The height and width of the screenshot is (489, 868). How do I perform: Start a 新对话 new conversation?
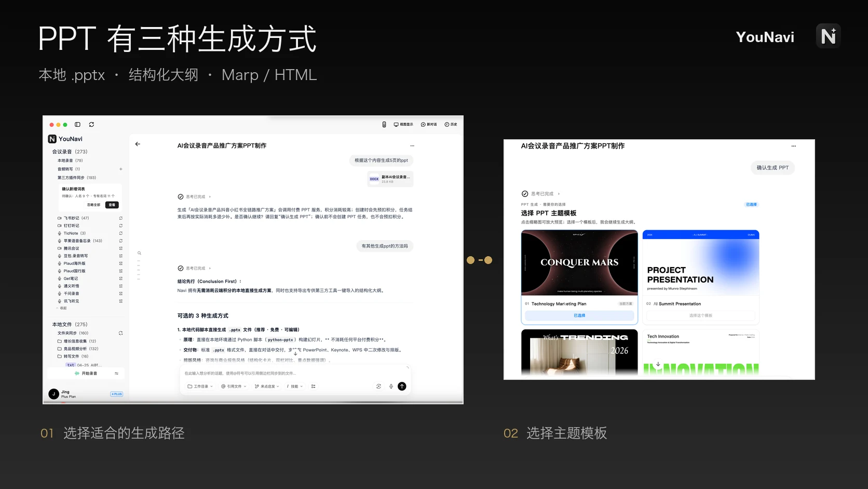tap(429, 125)
